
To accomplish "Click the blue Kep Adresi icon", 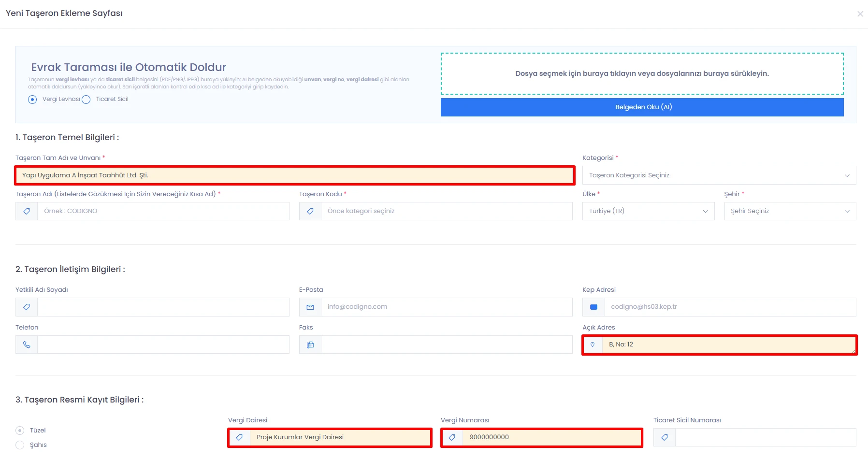I will [594, 307].
